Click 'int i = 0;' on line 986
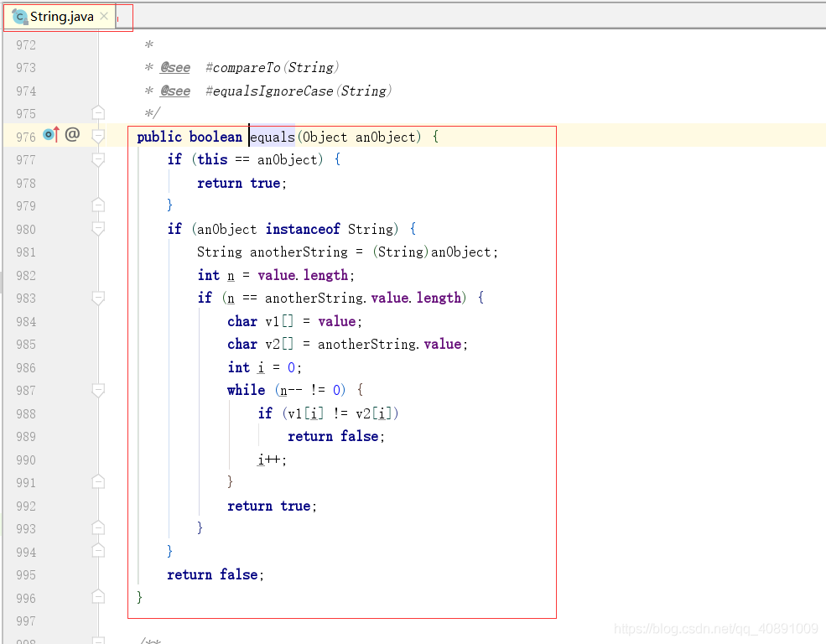 (x=264, y=367)
